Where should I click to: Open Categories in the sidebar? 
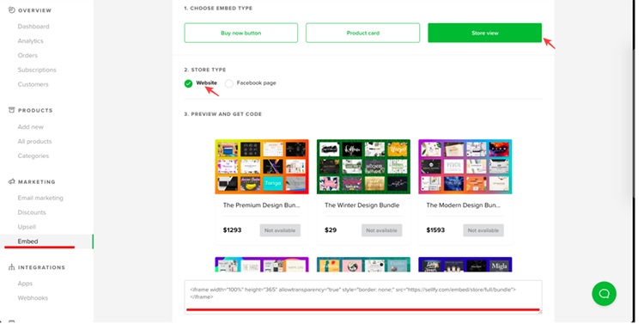[33, 156]
